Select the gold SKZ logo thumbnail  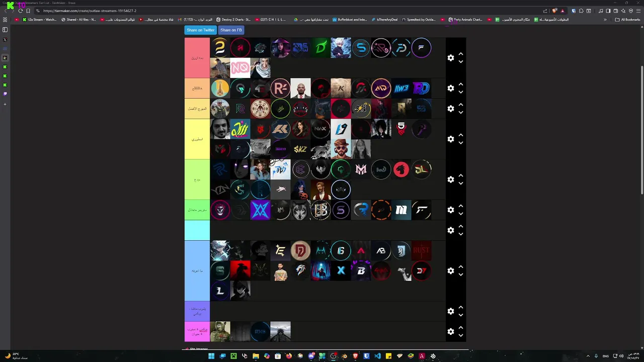[x=300, y=149]
